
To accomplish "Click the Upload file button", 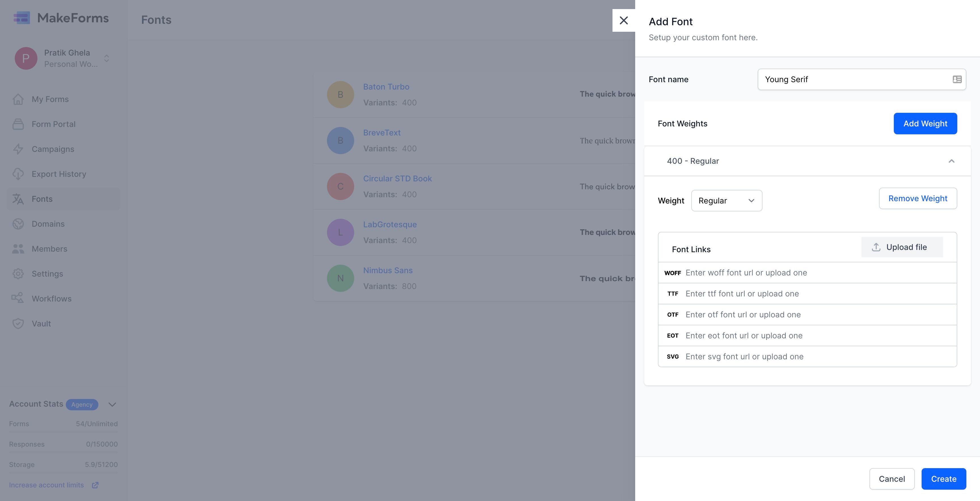I will click(902, 247).
